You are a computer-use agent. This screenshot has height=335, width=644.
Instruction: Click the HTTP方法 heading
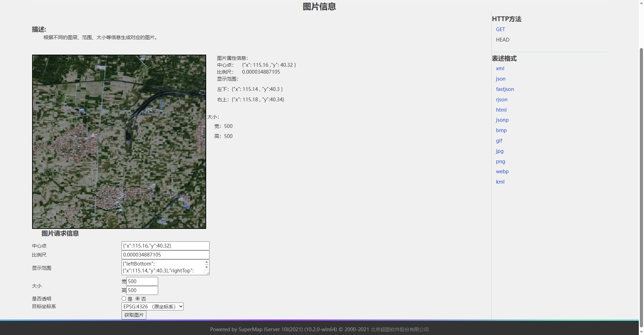pos(507,19)
